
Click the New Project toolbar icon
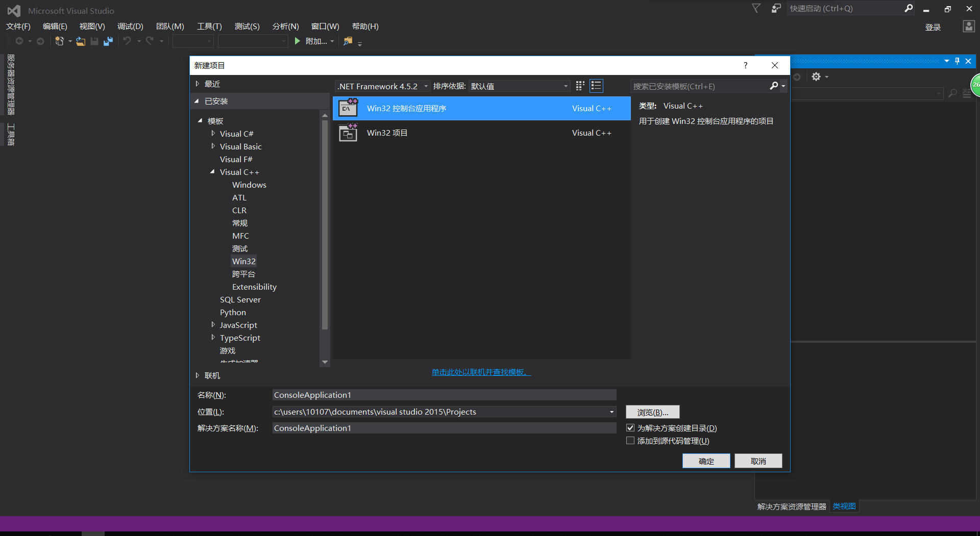coord(59,41)
